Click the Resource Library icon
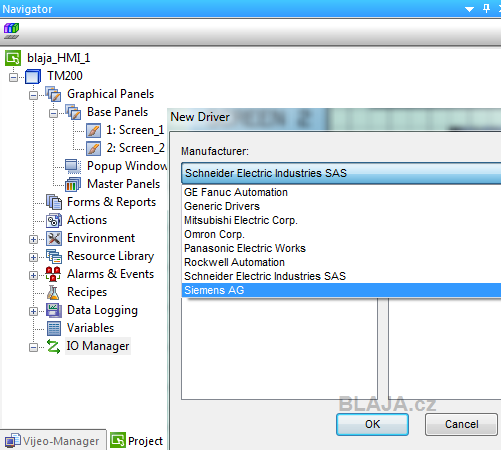Screen dimensions: 501x450 [x=54, y=256]
